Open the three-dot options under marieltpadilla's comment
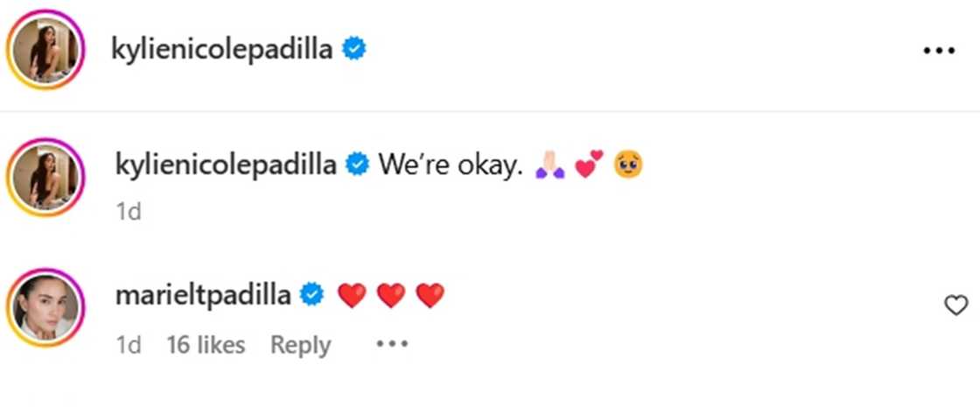Screen dimensions: 980x407 392,345
